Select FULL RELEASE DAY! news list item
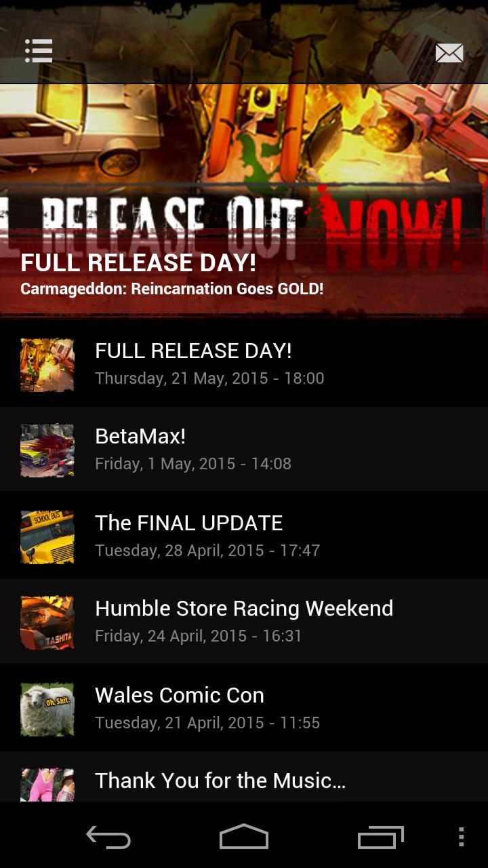 [244, 363]
